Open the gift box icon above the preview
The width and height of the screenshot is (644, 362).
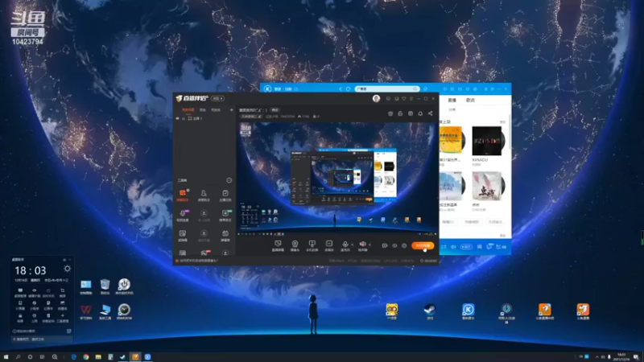click(x=390, y=113)
